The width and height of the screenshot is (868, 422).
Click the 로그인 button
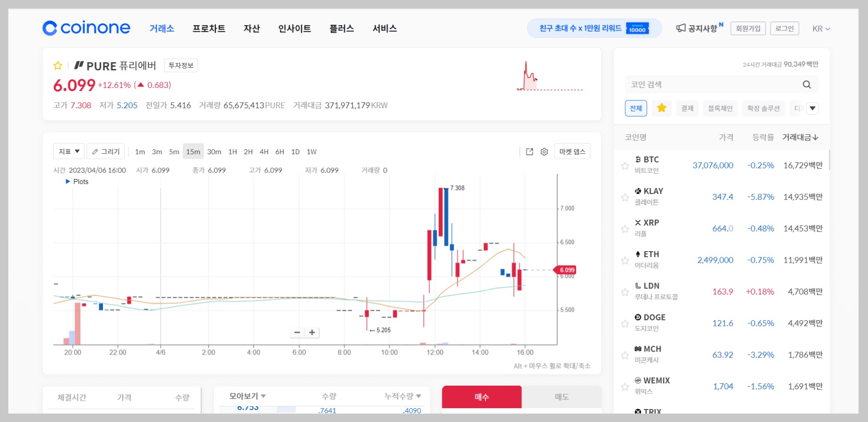tap(784, 29)
